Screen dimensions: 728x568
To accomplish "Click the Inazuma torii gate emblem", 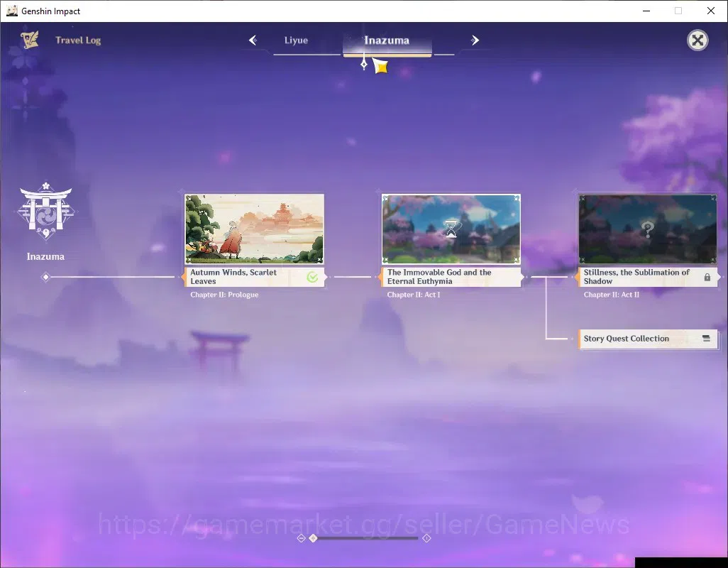I will point(45,211).
